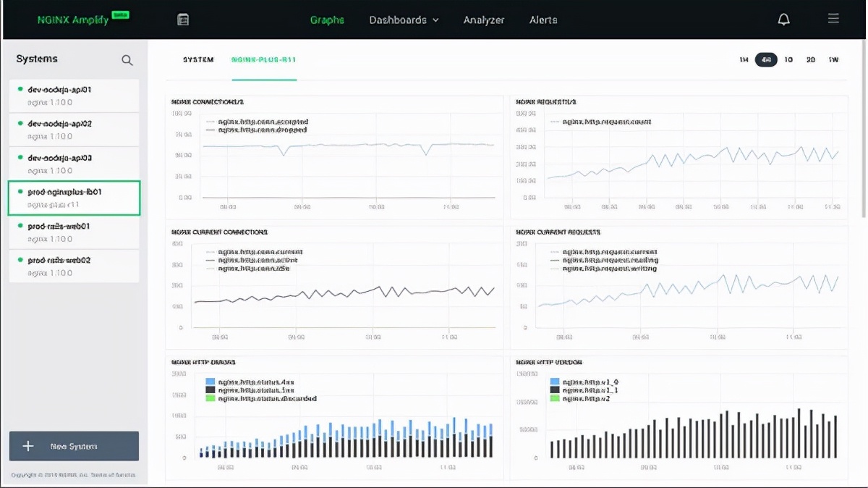The width and height of the screenshot is (868, 488).
Task: Switch to the SYSTEM tab
Action: coord(198,59)
